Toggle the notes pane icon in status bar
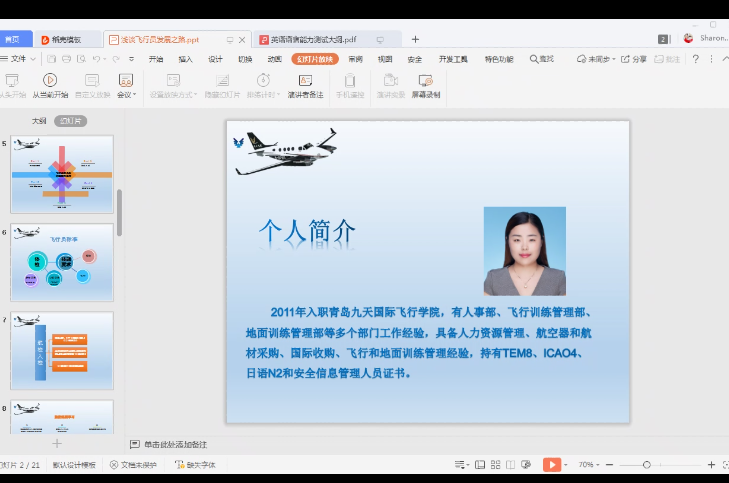The height and width of the screenshot is (483, 729). pyautogui.click(x=462, y=465)
